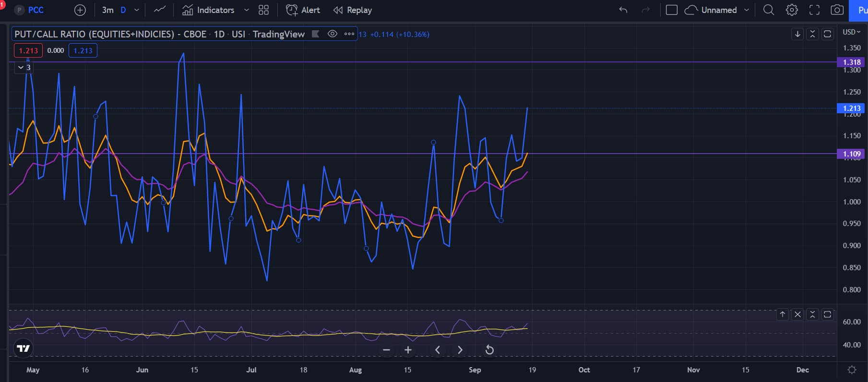Viewport: 868px width, 382px height.
Task: Click the 1.213 current price label
Action: [x=852, y=108]
